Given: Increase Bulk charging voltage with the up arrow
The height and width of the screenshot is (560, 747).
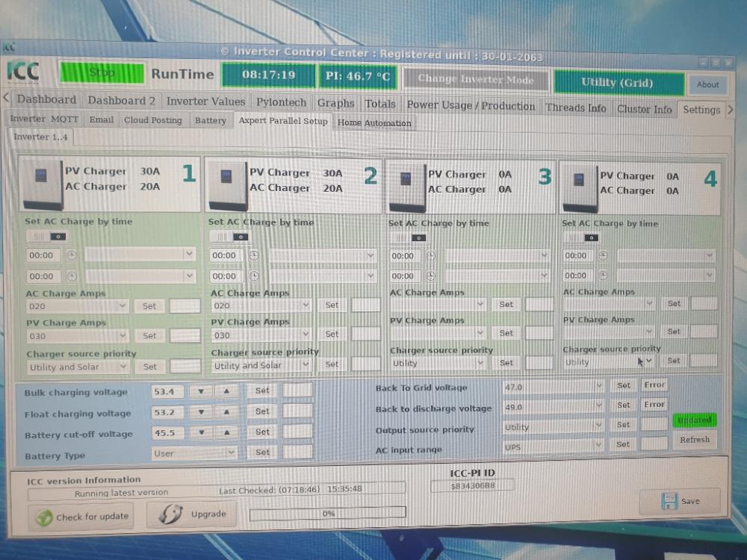Looking at the screenshot, I should click(226, 391).
